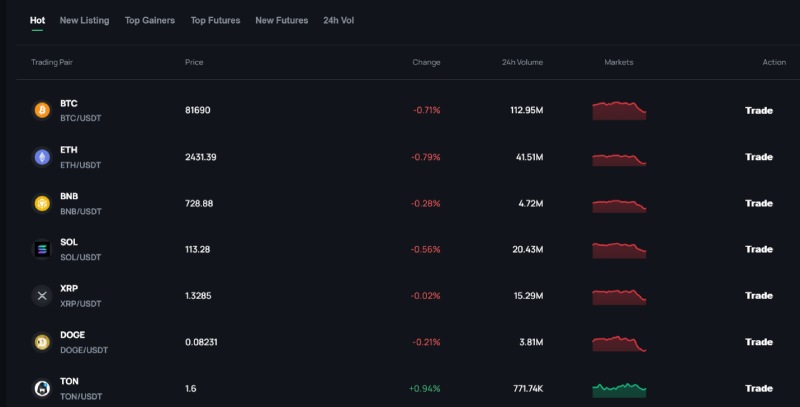Click the 112.95M volume value
The height and width of the screenshot is (407, 800).
527,110
